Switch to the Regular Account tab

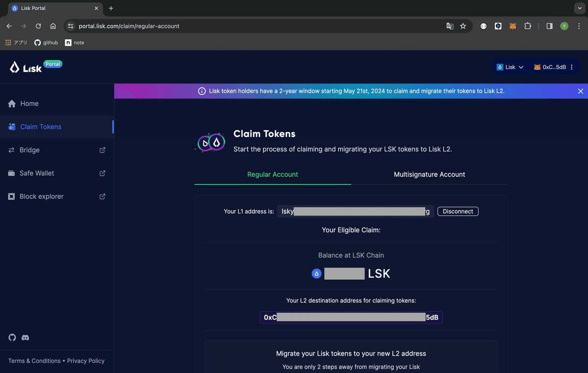272,174
